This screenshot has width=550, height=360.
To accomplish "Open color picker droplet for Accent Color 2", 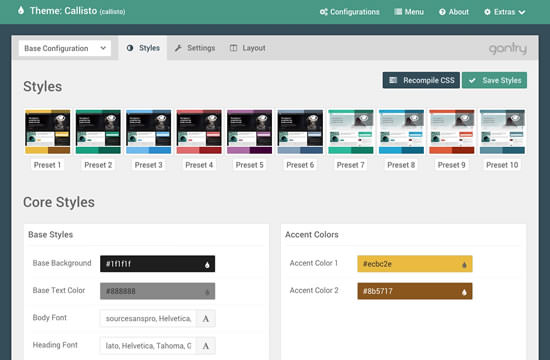I will click(464, 292).
